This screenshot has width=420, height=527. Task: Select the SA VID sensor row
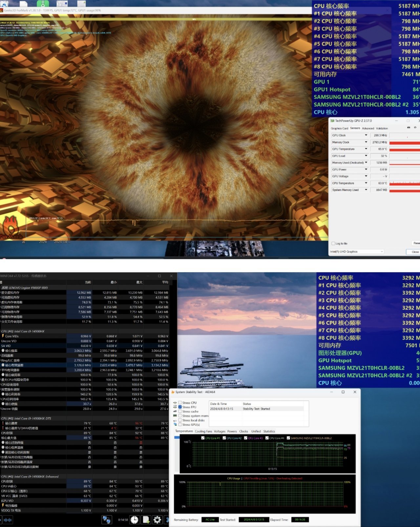[x=85, y=346]
